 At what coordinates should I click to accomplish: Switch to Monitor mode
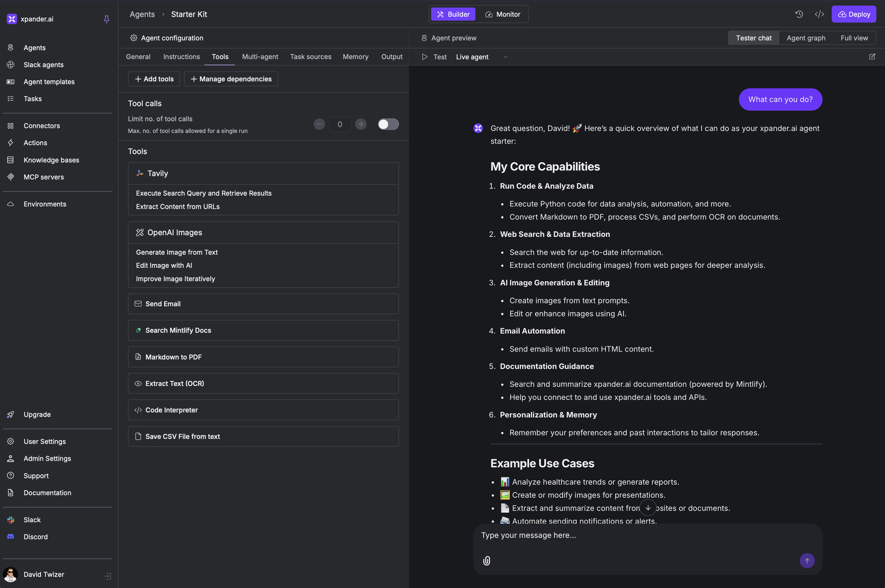tap(503, 14)
